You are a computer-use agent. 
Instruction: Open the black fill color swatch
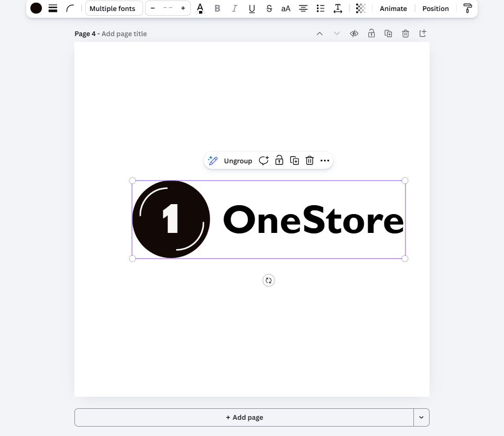[x=36, y=8]
